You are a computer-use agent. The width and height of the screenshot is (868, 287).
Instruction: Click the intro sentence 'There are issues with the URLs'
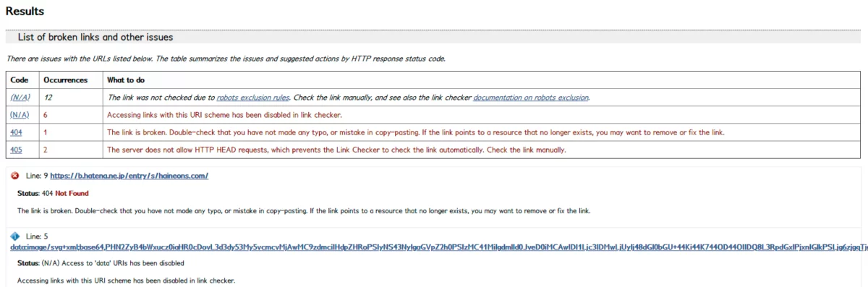[226, 59]
